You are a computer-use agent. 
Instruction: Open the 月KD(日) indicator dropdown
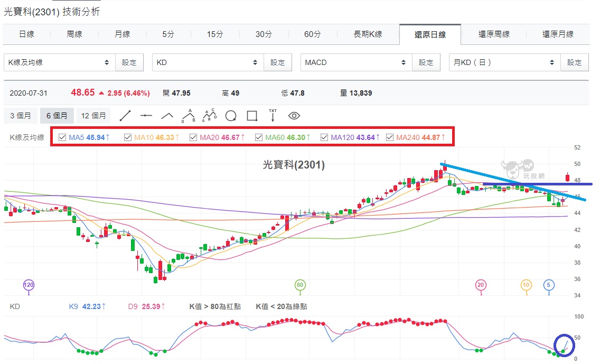coord(505,62)
